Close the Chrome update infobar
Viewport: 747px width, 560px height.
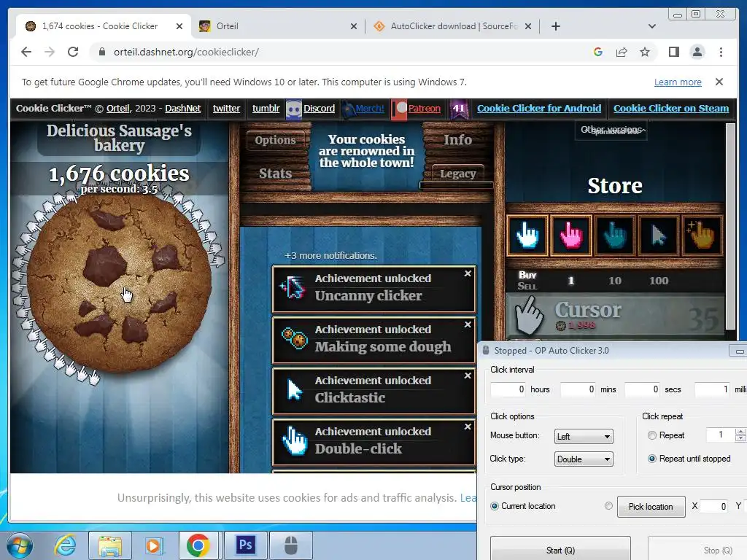coord(719,82)
